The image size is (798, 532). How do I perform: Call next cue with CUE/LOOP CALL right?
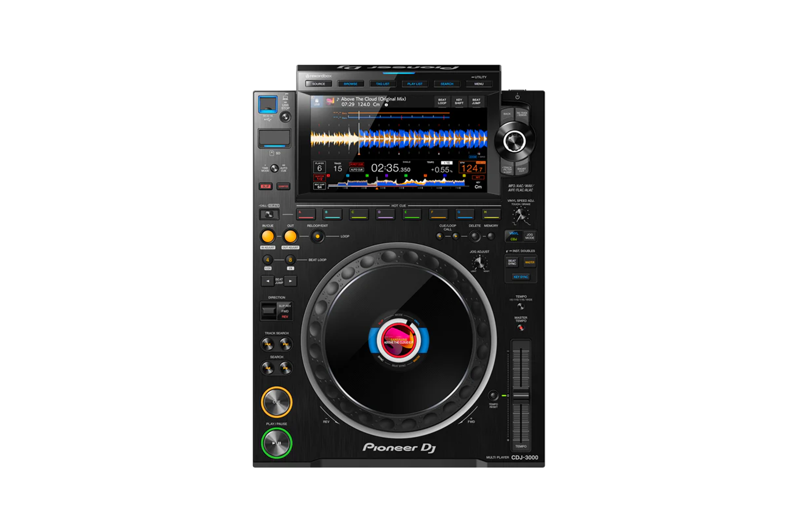click(455, 236)
